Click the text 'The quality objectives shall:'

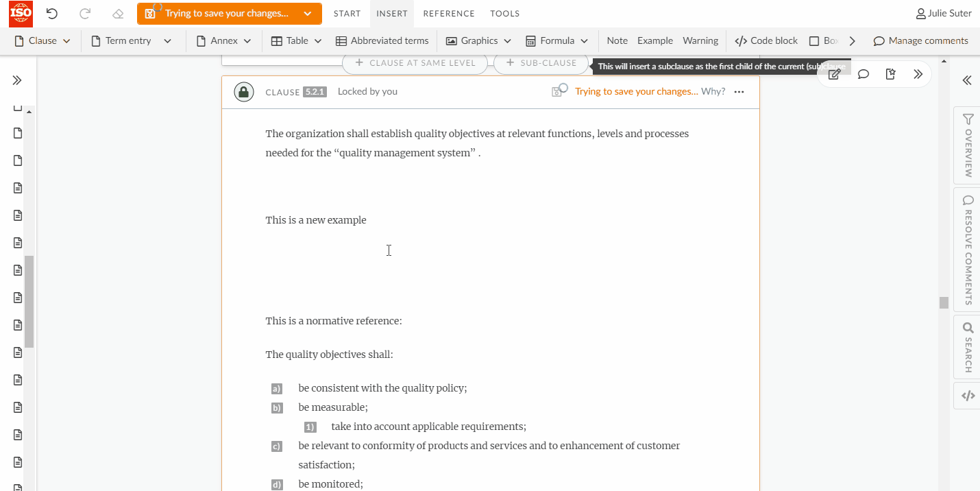coord(330,355)
